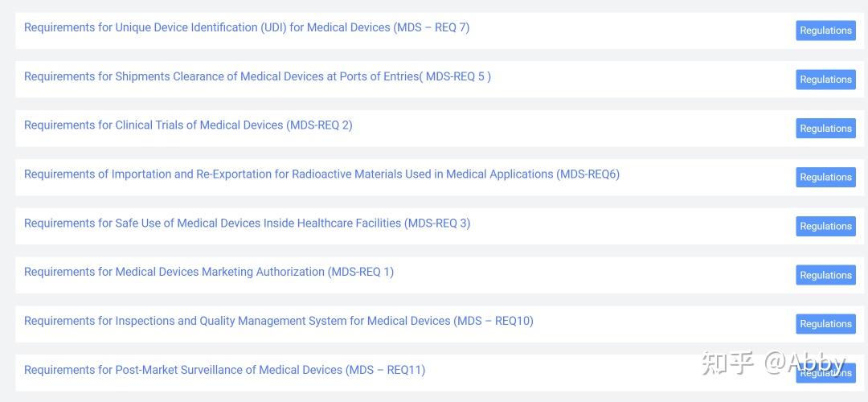Open Medical Devices Marketing Authorization link
Screen dimensions: 868x402
coord(209,273)
